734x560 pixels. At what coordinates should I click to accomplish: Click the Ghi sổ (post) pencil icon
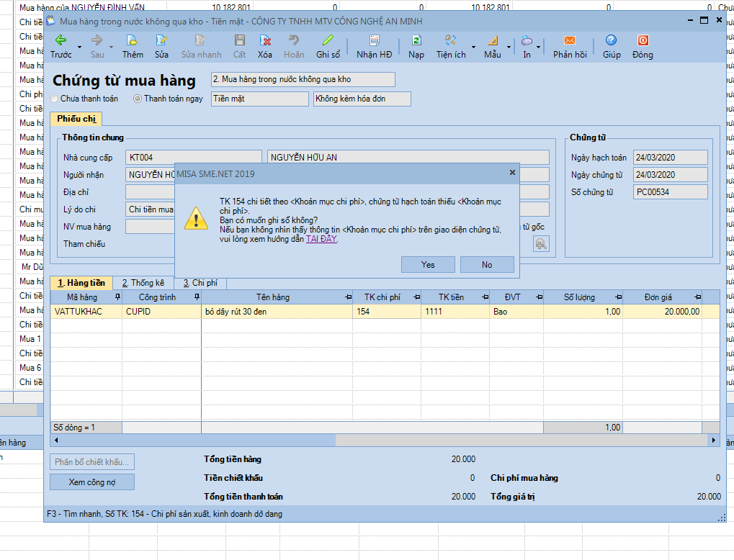328,40
